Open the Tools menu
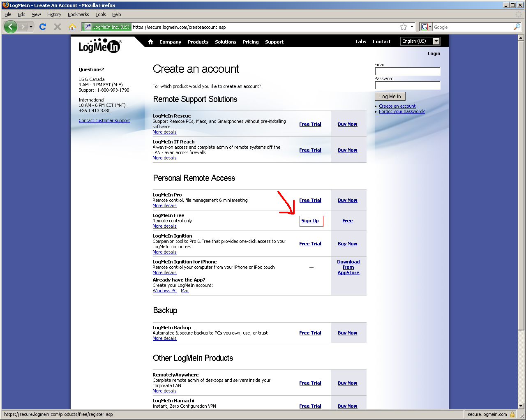Screen dimensions: 526x420 pyautogui.click(x=101, y=14)
